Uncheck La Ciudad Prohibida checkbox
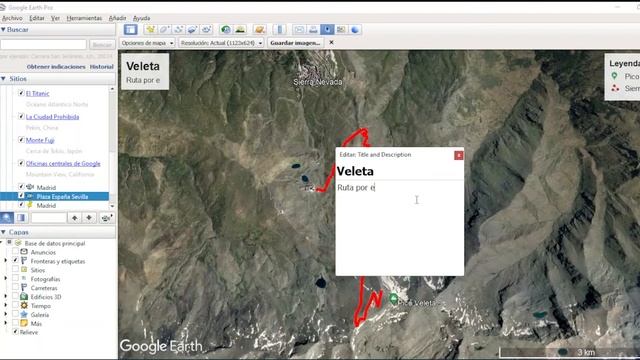This screenshot has height=360, width=640. coord(21,116)
